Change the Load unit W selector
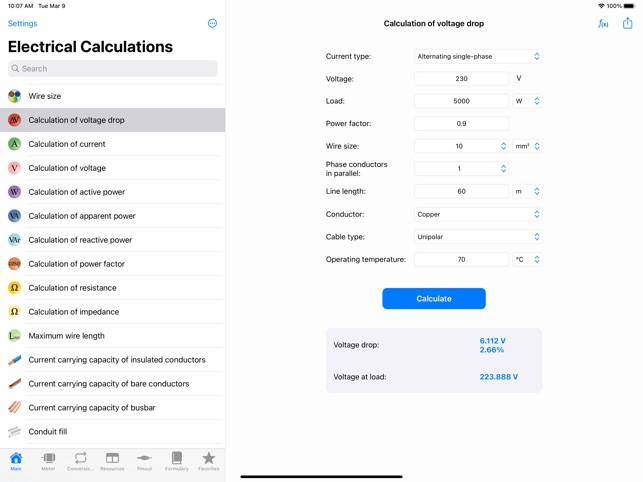Screen dimensions: 643x482 [x=527, y=101]
